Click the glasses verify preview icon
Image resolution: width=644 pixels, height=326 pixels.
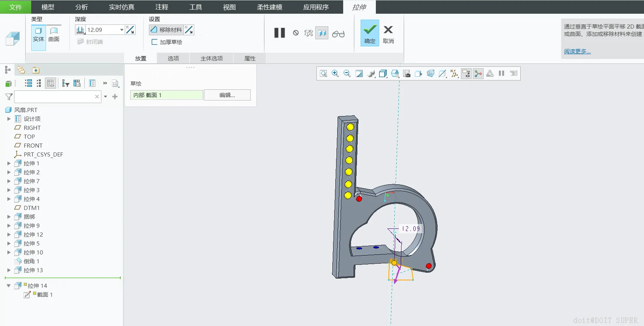[338, 34]
